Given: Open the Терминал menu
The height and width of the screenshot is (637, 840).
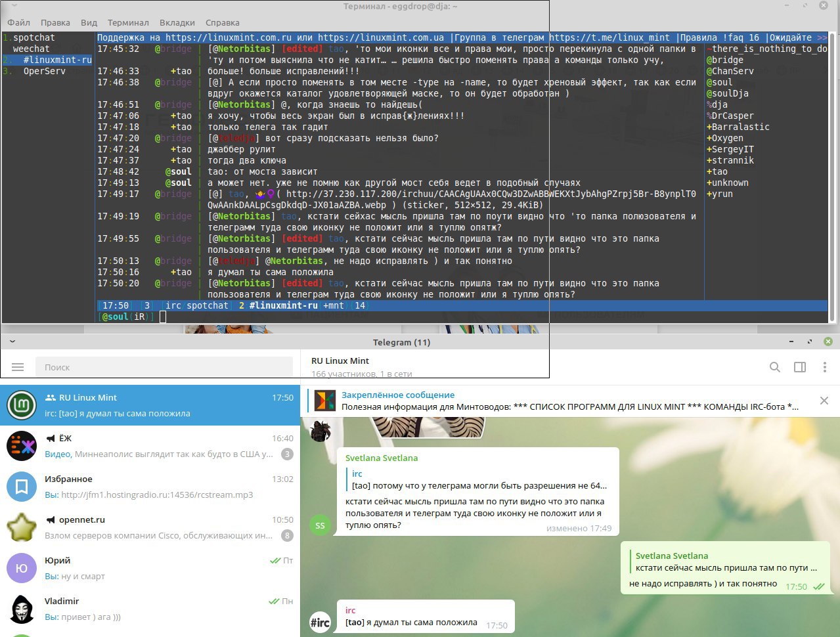Looking at the screenshot, I should click(128, 22).
